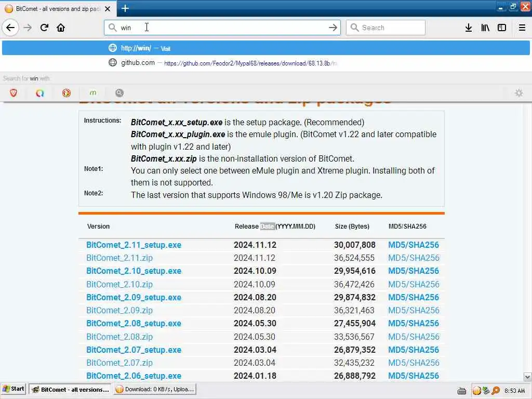Click the magnifier icon in the address bar
532x399 pixels.
(x=112, y=28)
